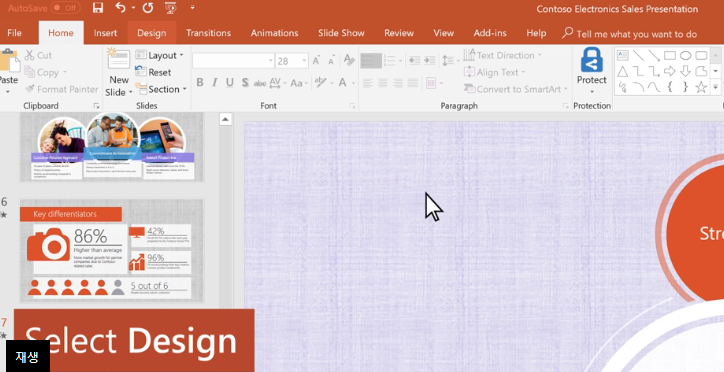Apply Font Color A button
The height and width of the screenshot is (372, 724).
pyautogui.click(x=343, y=83)
